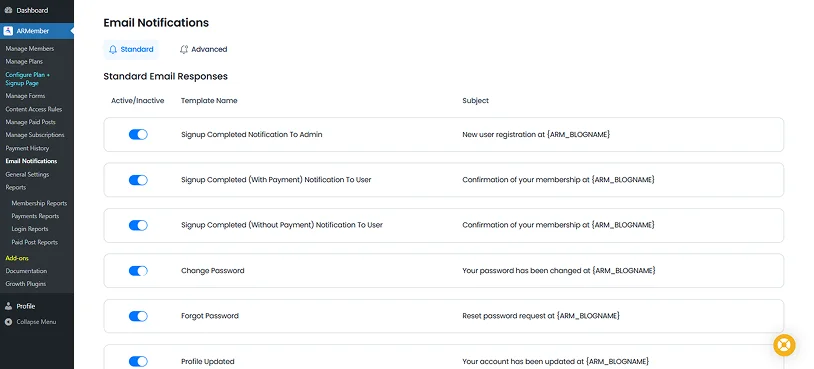This screenshot has width=814, height=369.
Task: Click the Subject column header
Action: [x=476, y=101]
